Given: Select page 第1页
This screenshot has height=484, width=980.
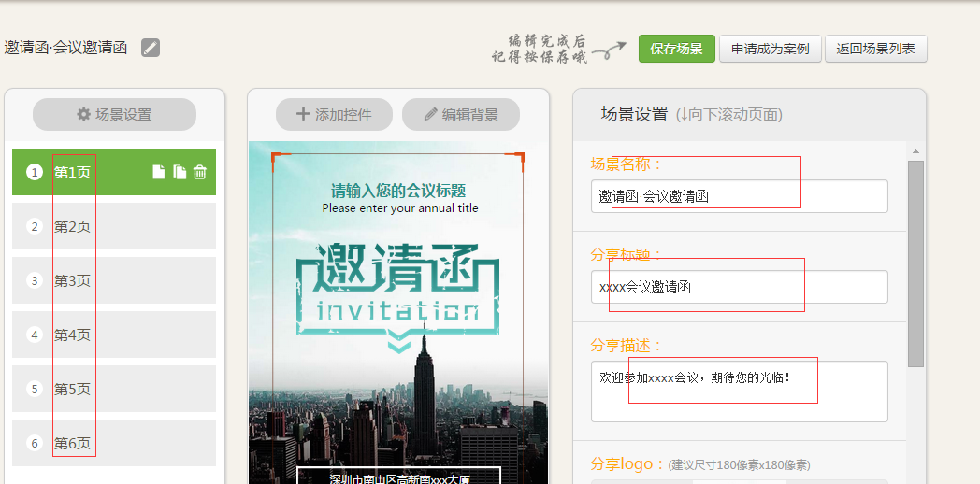Looking at the screenshot, I should point(114,172).
